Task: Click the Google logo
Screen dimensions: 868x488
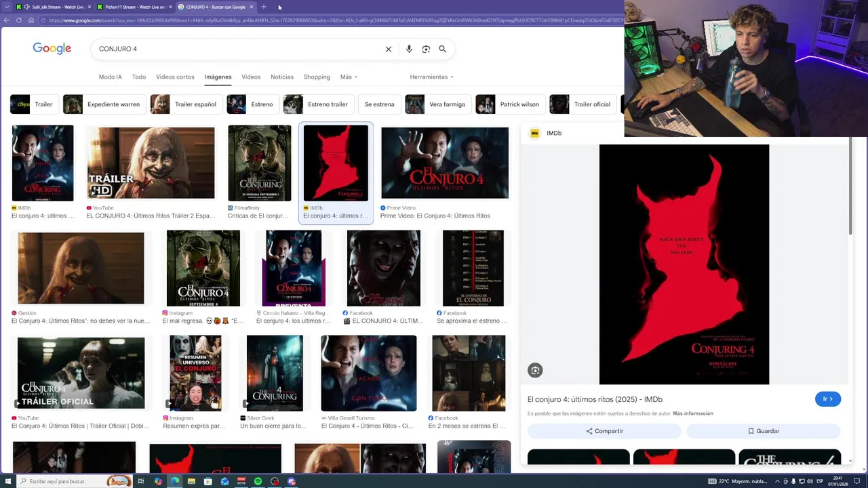Action: coord(52,49)
